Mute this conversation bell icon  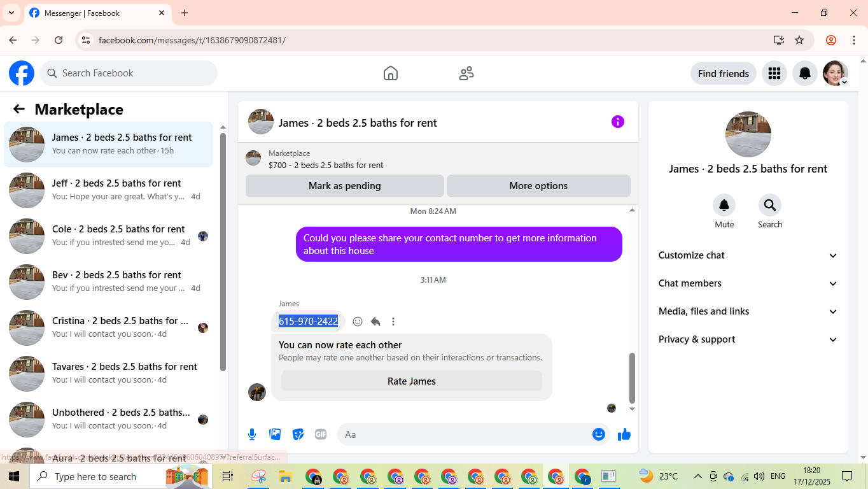coord(724,205)
